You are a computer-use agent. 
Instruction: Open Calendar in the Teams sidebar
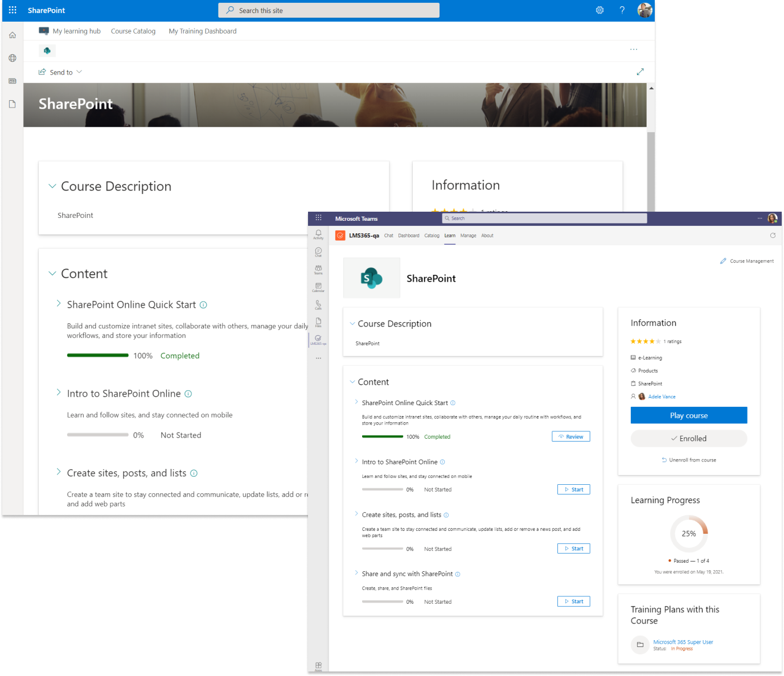point(318,287)
